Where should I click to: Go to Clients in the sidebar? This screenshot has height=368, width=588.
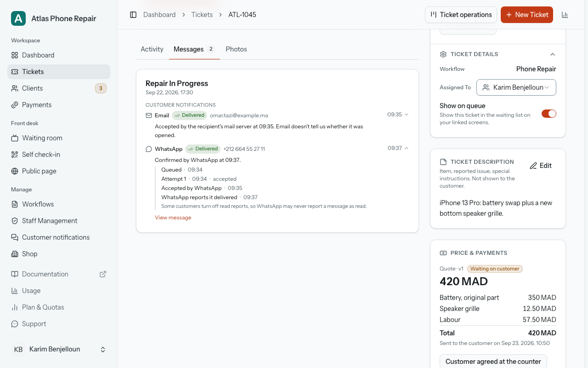59,88
